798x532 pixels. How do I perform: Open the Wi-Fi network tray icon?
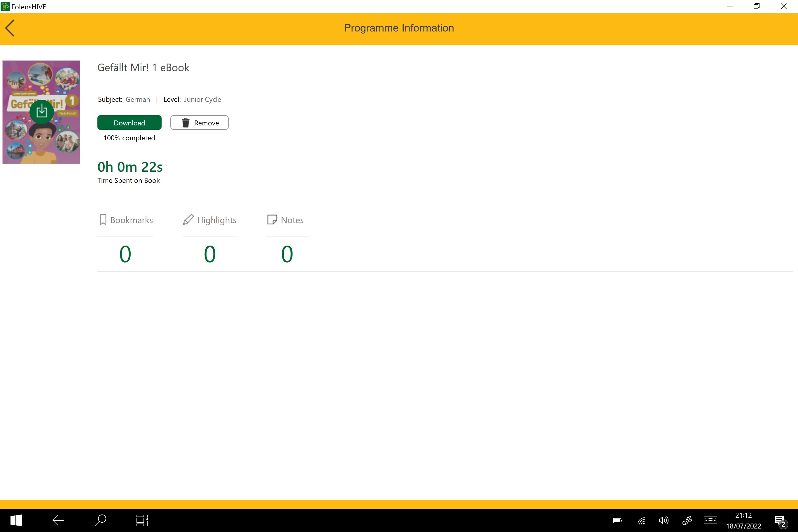pyautogui.click(x=641, y=520)
